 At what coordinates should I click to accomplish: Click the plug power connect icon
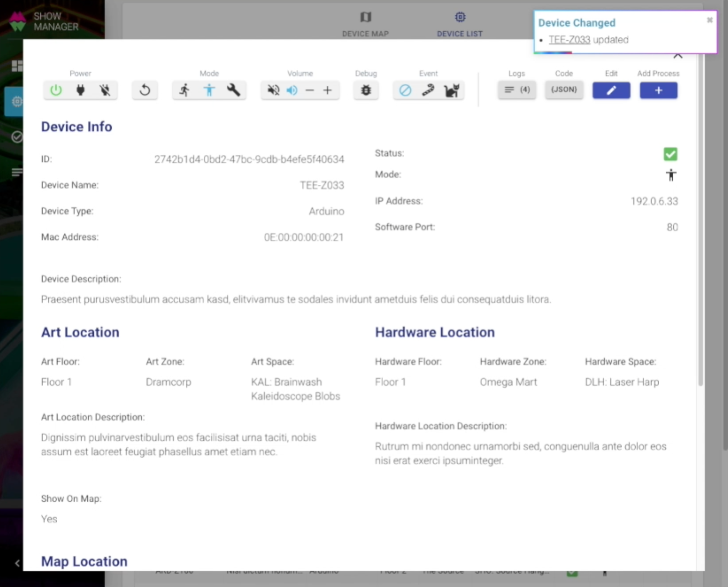pos(81,90)
